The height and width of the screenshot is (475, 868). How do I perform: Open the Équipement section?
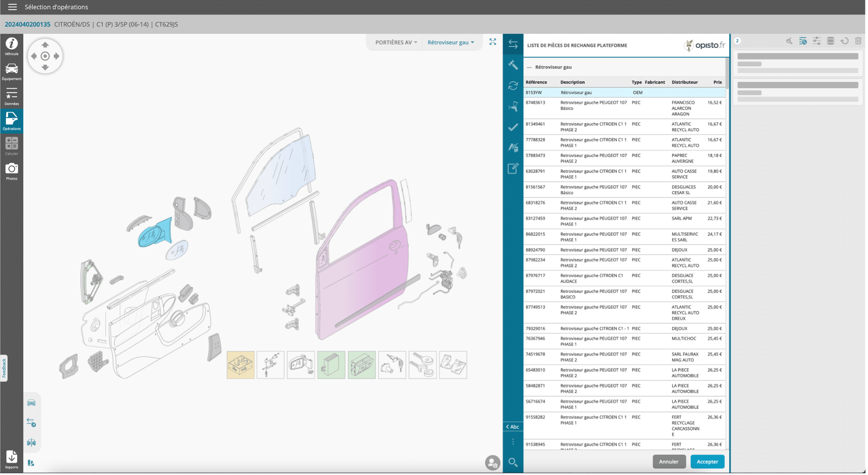pos(12,71)
